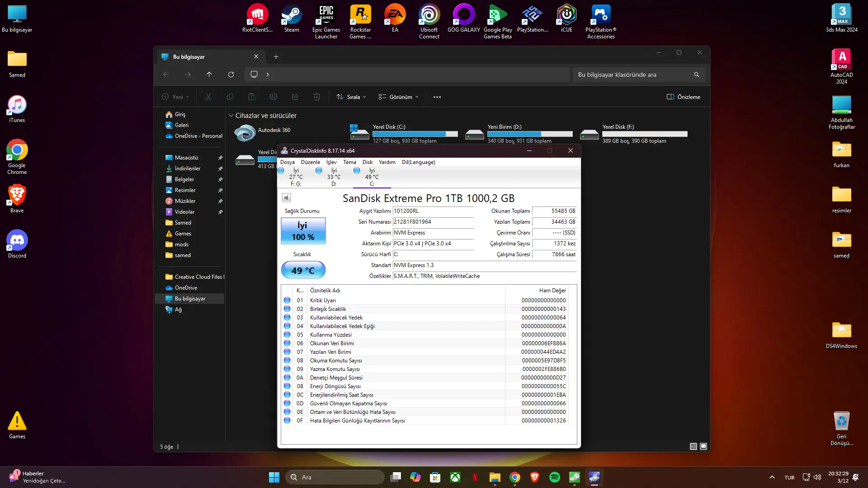Launch Epic Games Launcher shortcut

pyautogui.click(x=326, y=22)
